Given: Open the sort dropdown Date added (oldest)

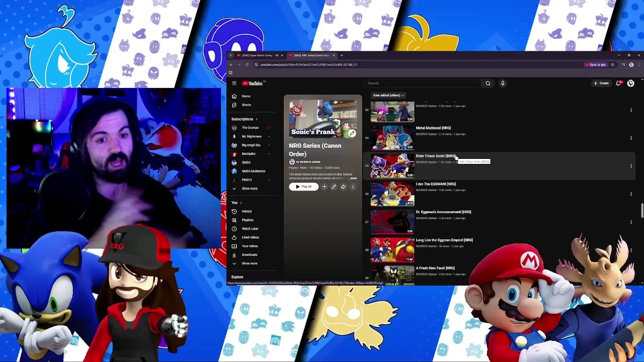Looking at the screenshot, I should point(388,95).
